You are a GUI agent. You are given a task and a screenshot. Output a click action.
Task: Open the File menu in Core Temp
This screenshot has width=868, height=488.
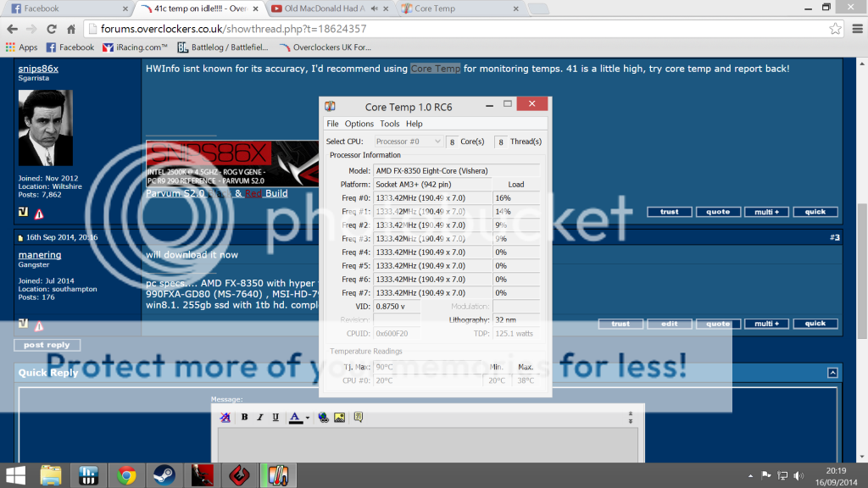tap(332, 124)
